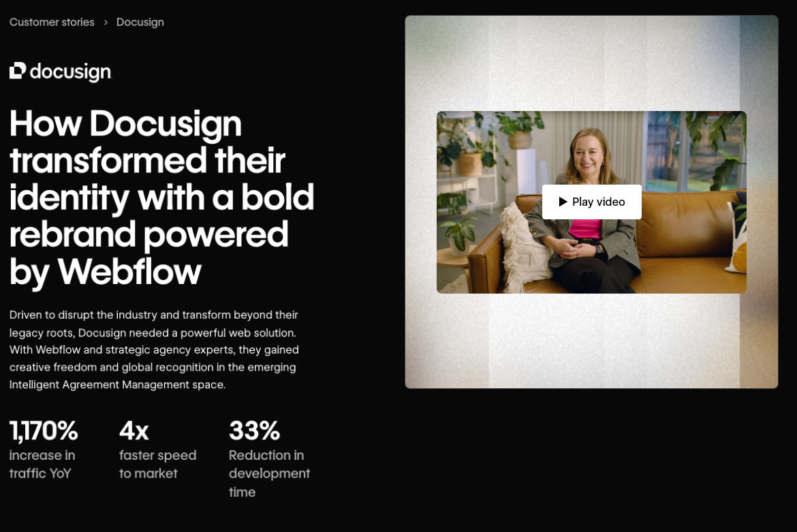
Task: Click the breadcrumb chevron separator
Action: coord(106,22)
